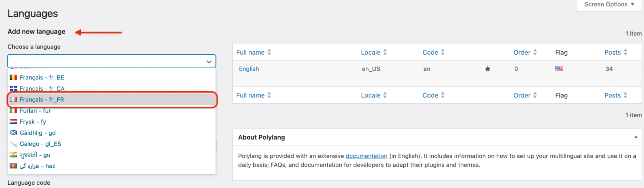Sort by Order in table footer
This screenshot has width=644, height=188.
coord(525,95)
